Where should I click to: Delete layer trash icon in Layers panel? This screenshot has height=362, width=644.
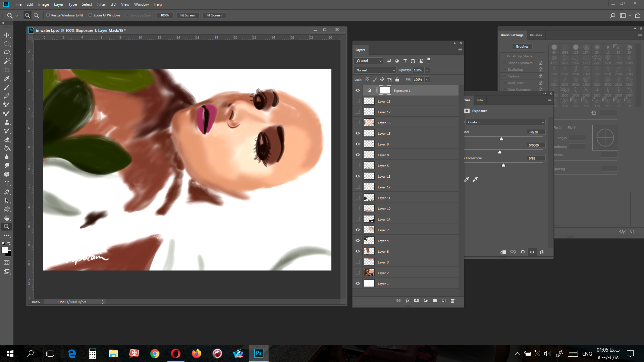click(453, 301)
